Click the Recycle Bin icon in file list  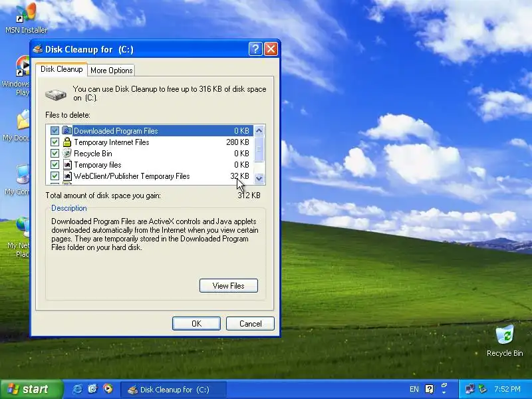[67, 154]
